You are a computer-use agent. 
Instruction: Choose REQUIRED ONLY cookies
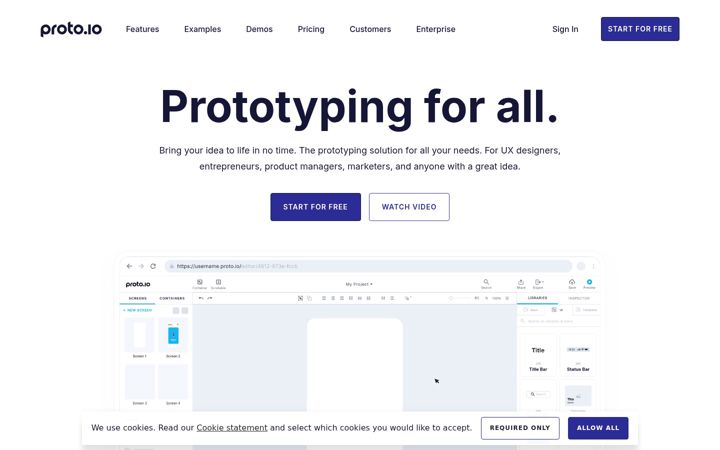click(x=520, y=428)
